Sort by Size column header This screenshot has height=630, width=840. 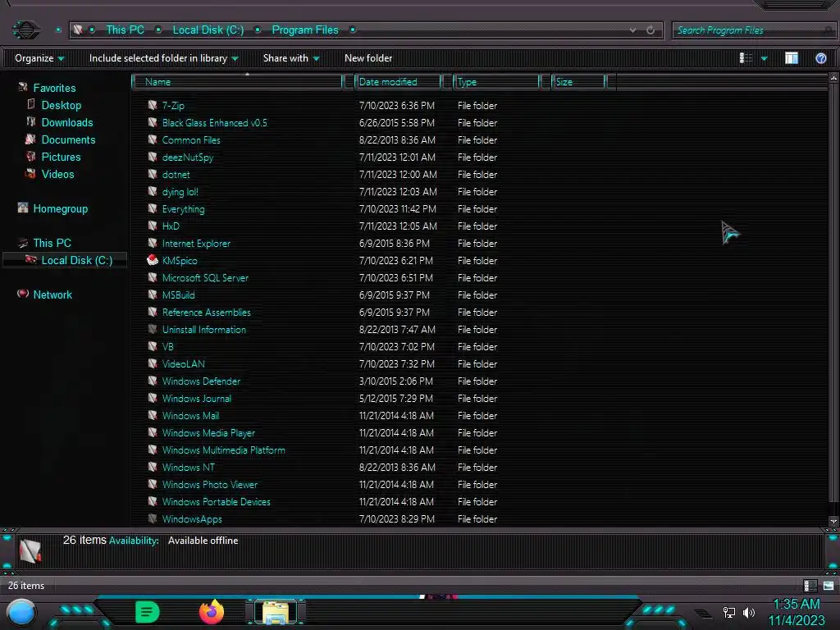578,81
